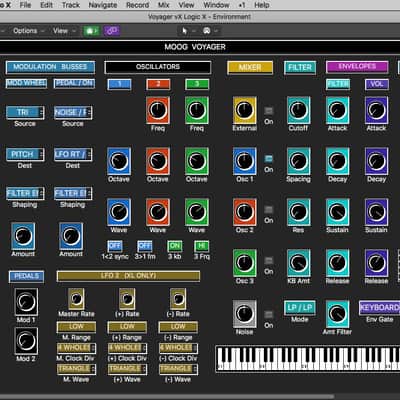Screen dimensions: 400x400
Task: Open the Help menu
Action: point(262,5)
